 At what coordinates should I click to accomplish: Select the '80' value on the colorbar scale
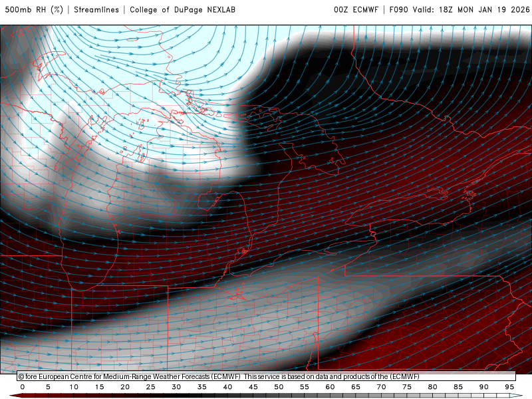click(x=433, y=387)
